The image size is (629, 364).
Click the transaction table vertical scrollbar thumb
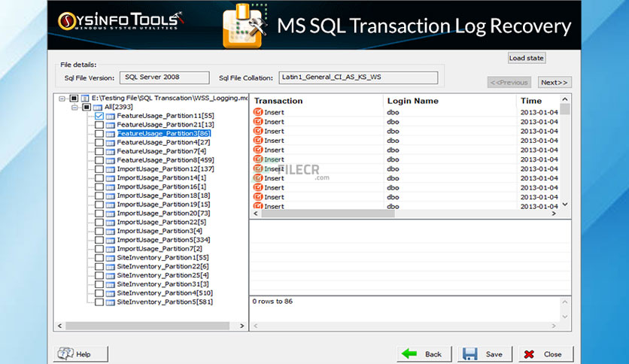(565, 110)
